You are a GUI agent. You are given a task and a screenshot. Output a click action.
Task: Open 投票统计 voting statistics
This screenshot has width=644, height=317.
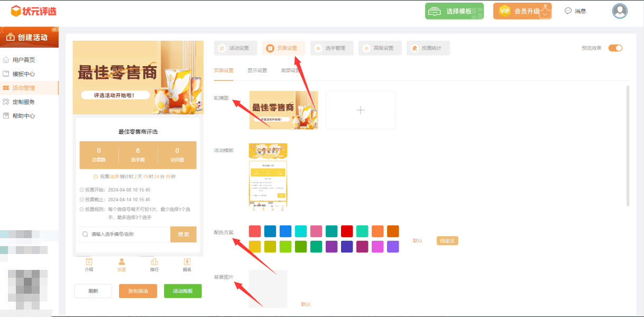428,48
